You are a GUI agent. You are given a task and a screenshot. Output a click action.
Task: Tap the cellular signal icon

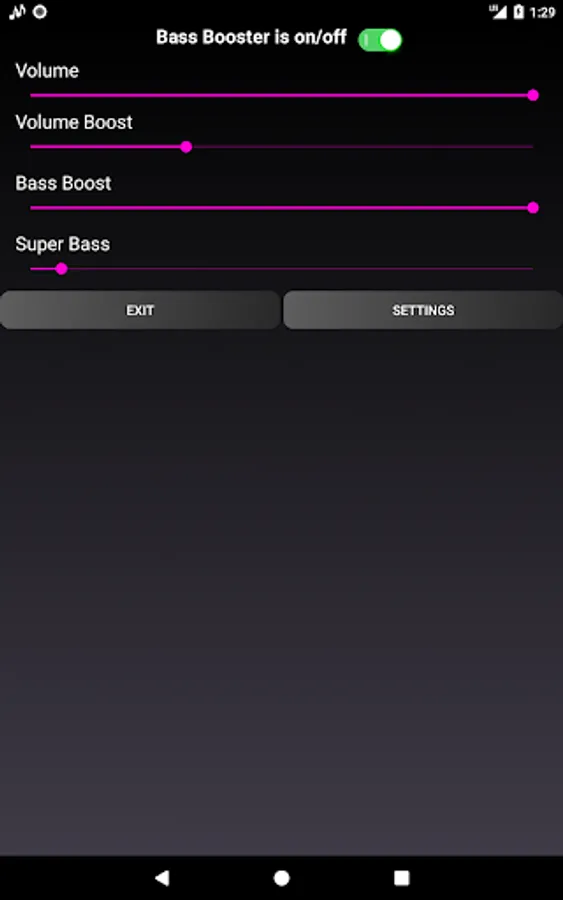coord(498,11)
